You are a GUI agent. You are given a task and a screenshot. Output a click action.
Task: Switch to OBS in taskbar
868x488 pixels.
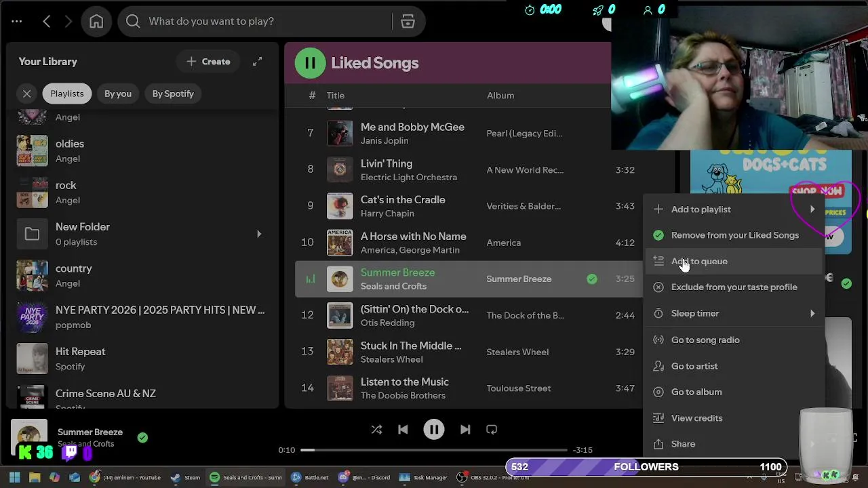coord(492,477)
